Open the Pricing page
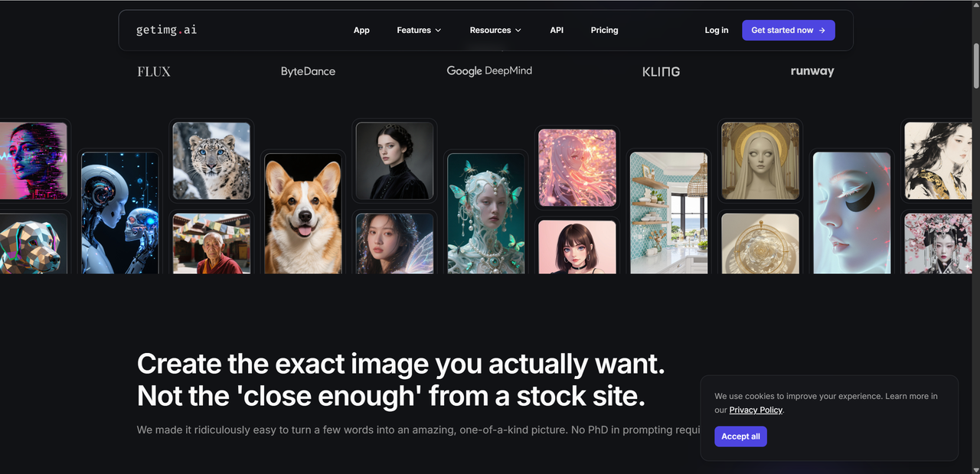This screenshot has height=474, width=980. pyautogui.click(x=604, y=30)
